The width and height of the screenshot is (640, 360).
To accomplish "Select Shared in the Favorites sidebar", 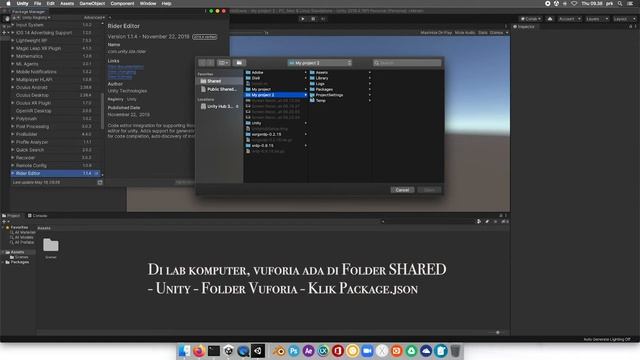I will [219, 81].
